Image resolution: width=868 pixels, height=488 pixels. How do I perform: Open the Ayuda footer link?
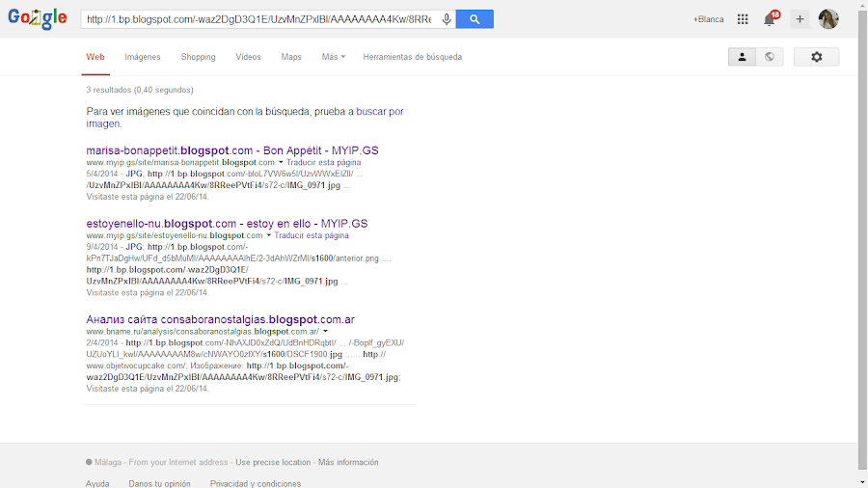point(97,483)
